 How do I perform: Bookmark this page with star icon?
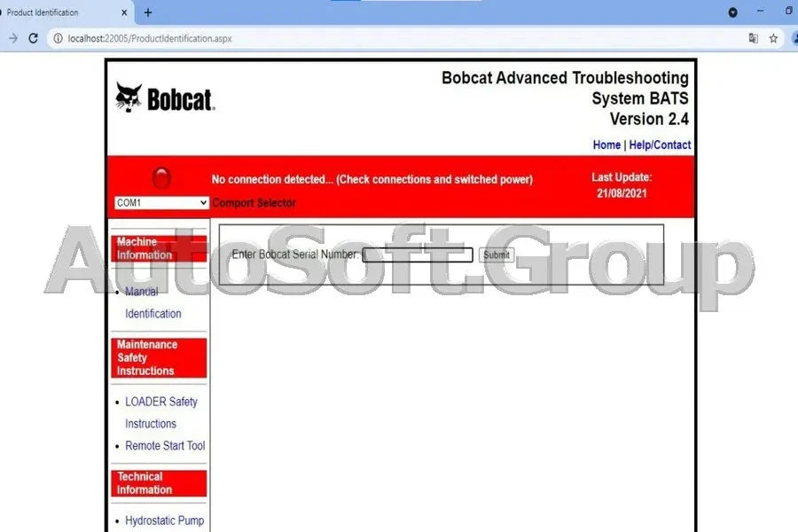[773, 38]
